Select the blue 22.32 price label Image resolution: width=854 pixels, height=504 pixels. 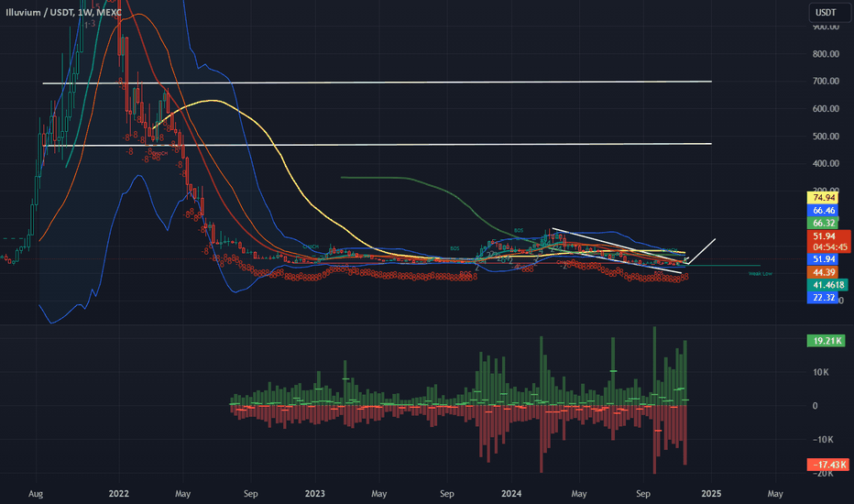[x=823, y=298]
